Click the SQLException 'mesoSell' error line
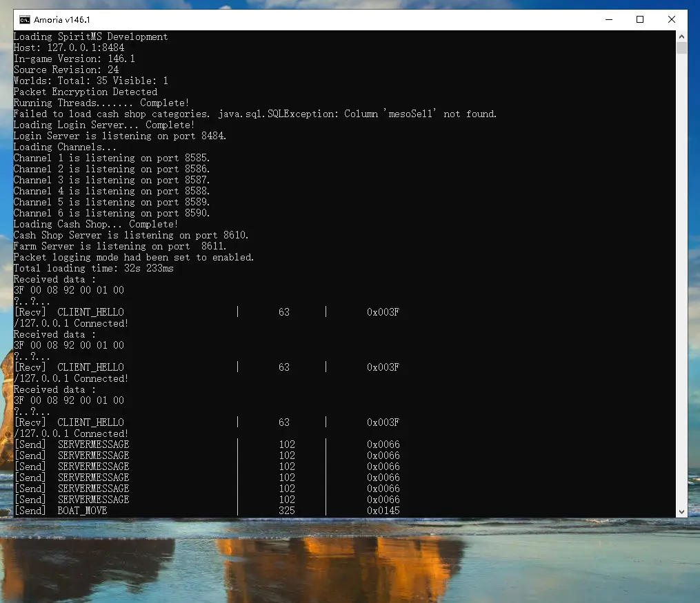Viewport: 700px width, 603px height. tap(255, 114)
